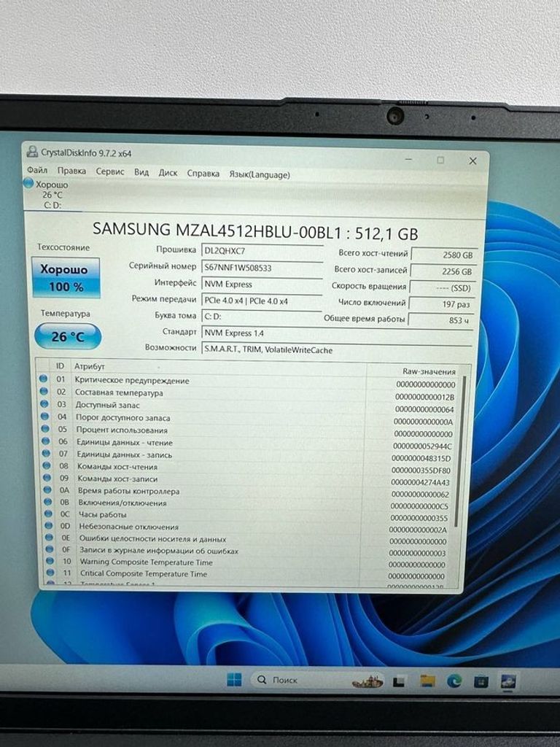Click the attribute list vertical scrollbar
This screenshot has height=747, width=560.
[x=459, y=450]
